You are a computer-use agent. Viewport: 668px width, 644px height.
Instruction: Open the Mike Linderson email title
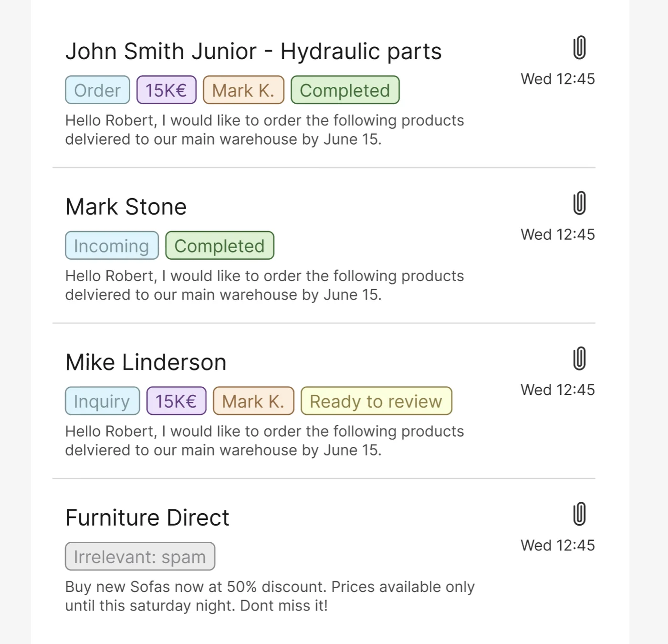[146, 362]
